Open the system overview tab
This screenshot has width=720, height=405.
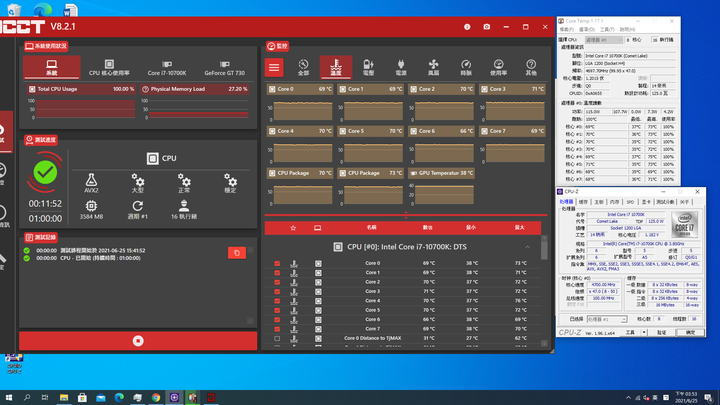52,67
